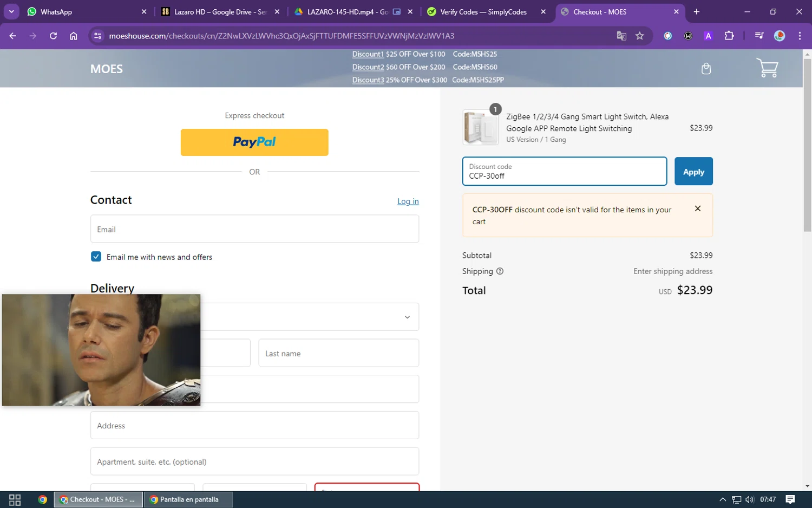The image size is (812, 508).
Task: Select the Checkout - MOES tab
Action: [619, 11]
